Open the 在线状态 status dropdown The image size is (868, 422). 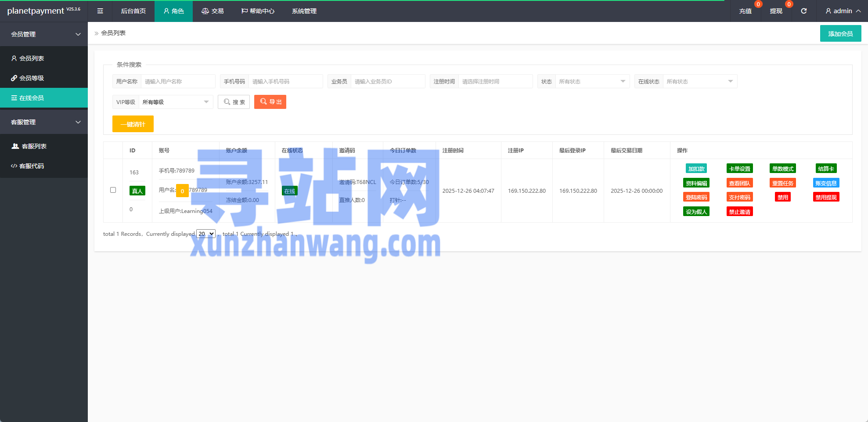pyautogui.click(x=700, y=81)
